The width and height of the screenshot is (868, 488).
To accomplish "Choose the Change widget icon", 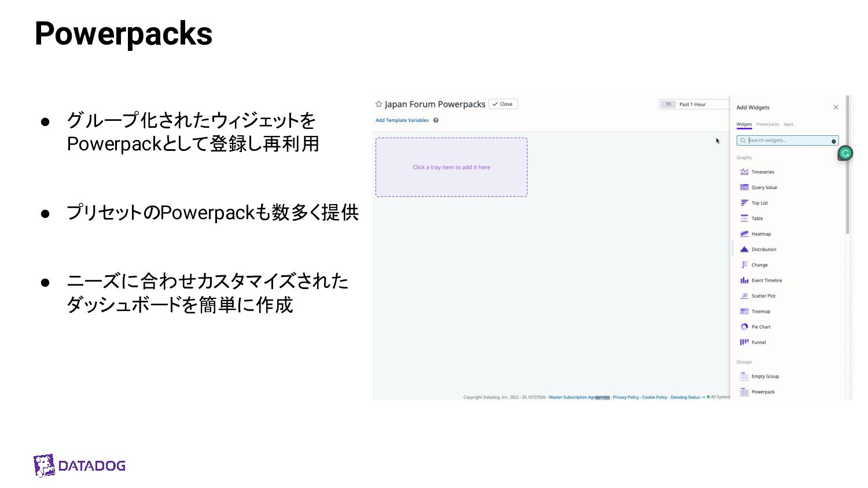I will click(x=744, y=265).
